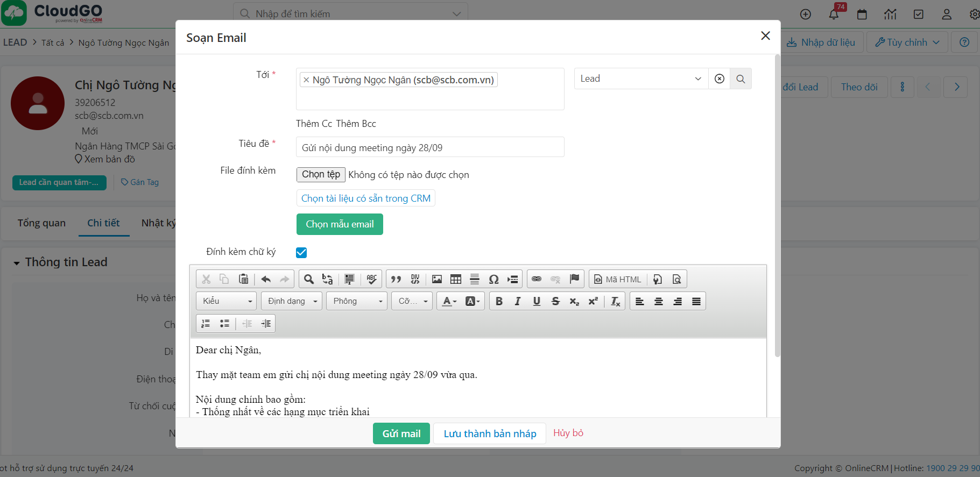Click Chọn mẫu email button

pos(340,224)
